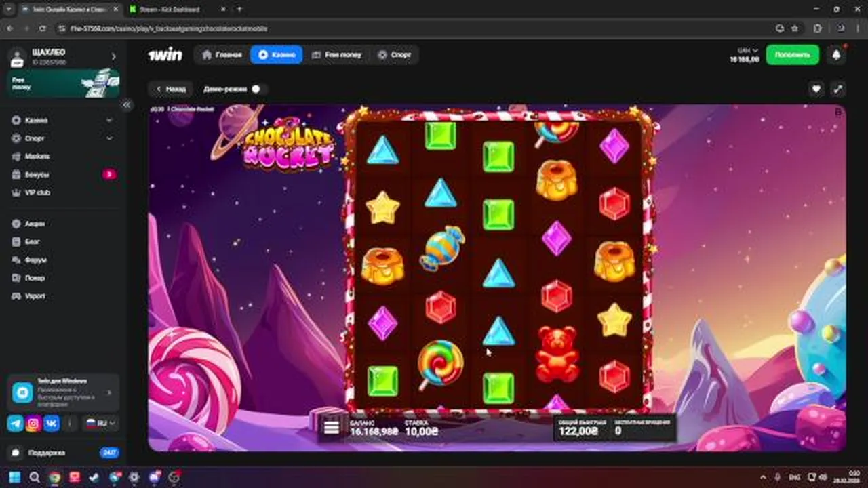Open the browser extensions puzzle icon
Image resolution: width=868 pixels, height=488 pixels.
click(x=817, y=28)
